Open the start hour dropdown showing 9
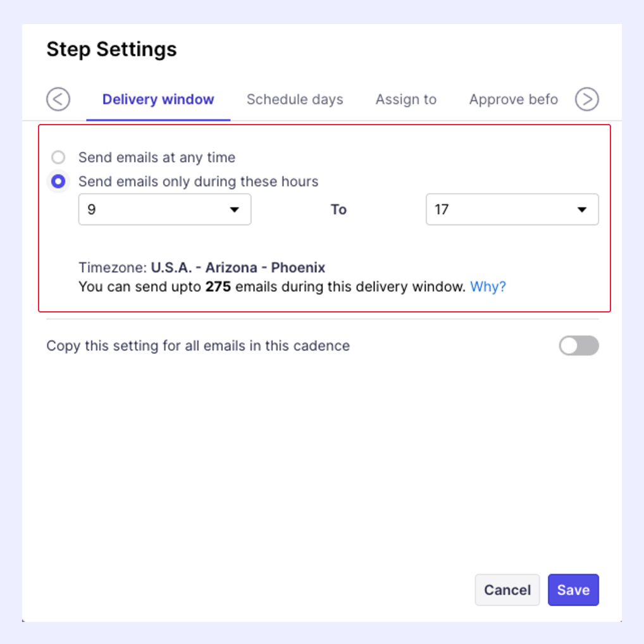The width and height of the screenshot is (644, 644). pos(164,209)
